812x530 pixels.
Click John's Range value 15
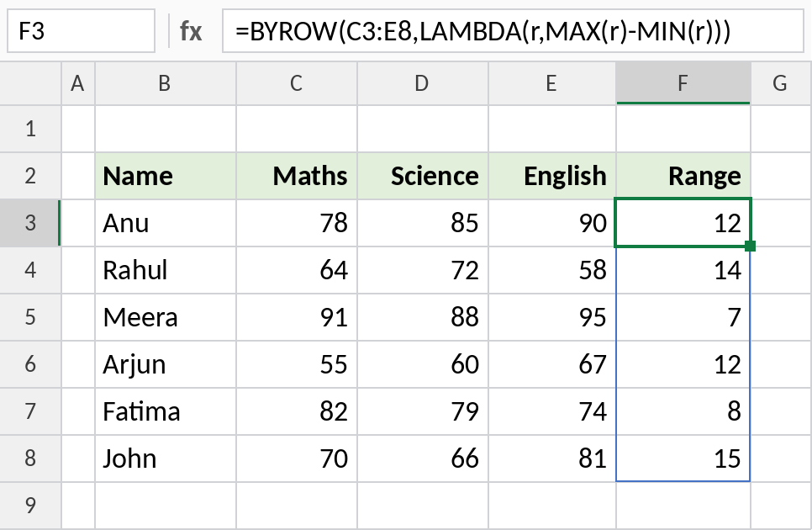[683, 458]
